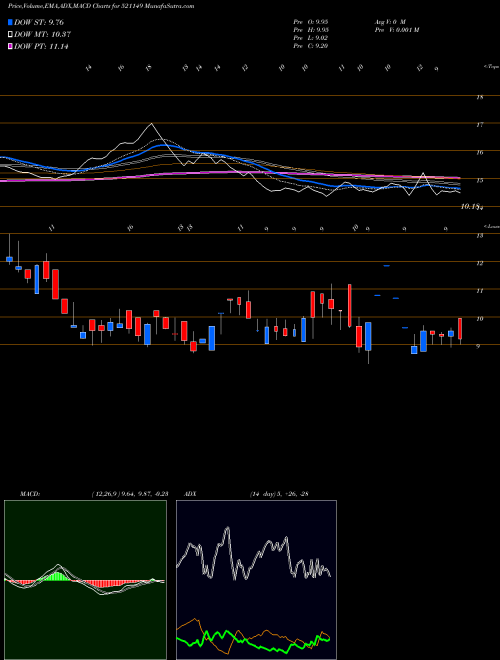
Task: Click y-axis label 13 on candlestick chart
Action: tap(479, 236)
